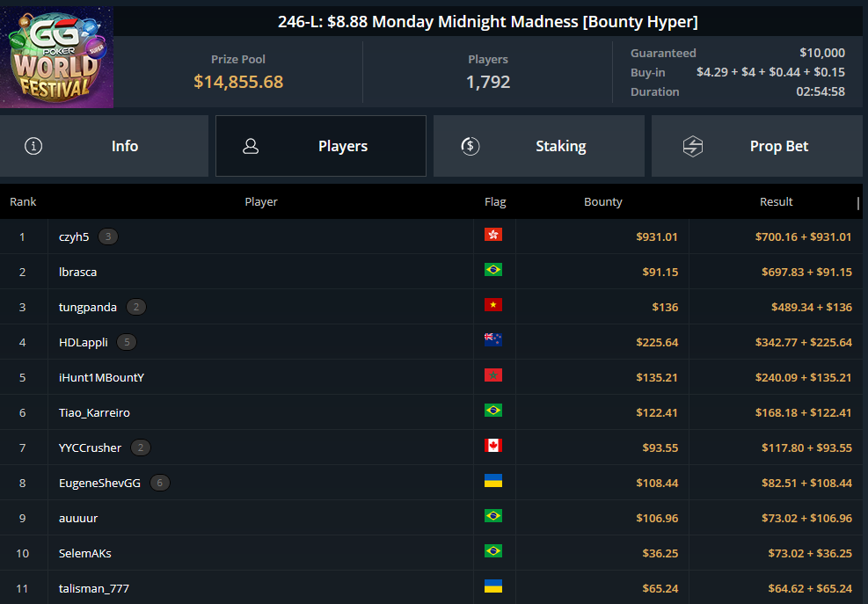This screenshot has width=868, height=604.
Task: Select player HDLappli
Action: (83, 342)
